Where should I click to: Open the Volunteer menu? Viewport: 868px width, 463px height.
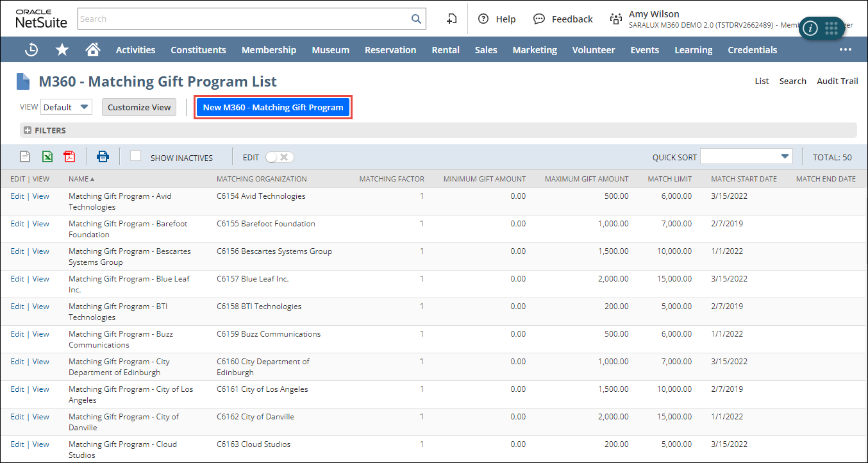593,49
